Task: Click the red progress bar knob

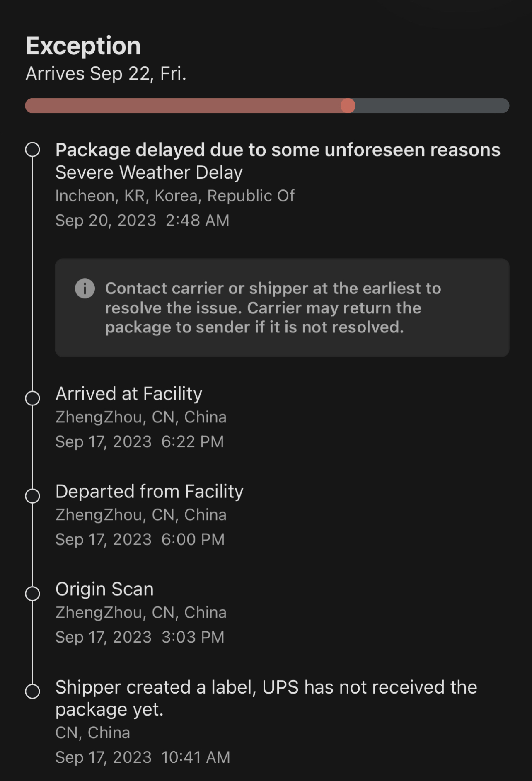Action: point(348,106)
